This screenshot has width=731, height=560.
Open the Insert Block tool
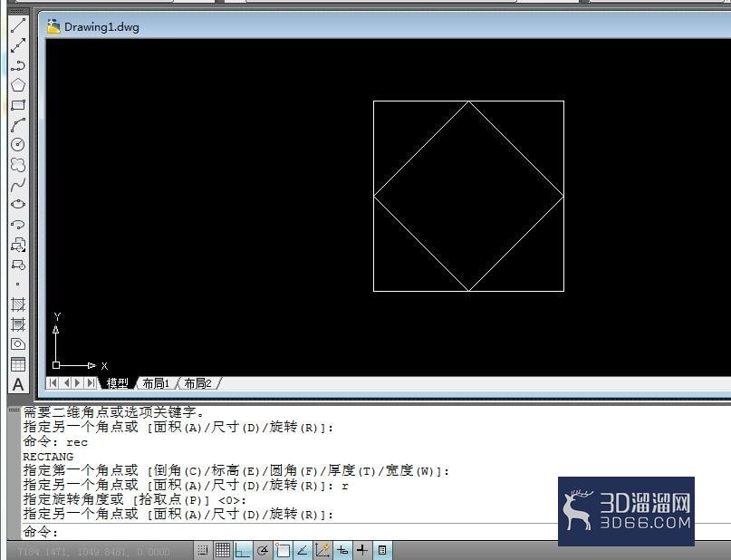click(18, 245)
